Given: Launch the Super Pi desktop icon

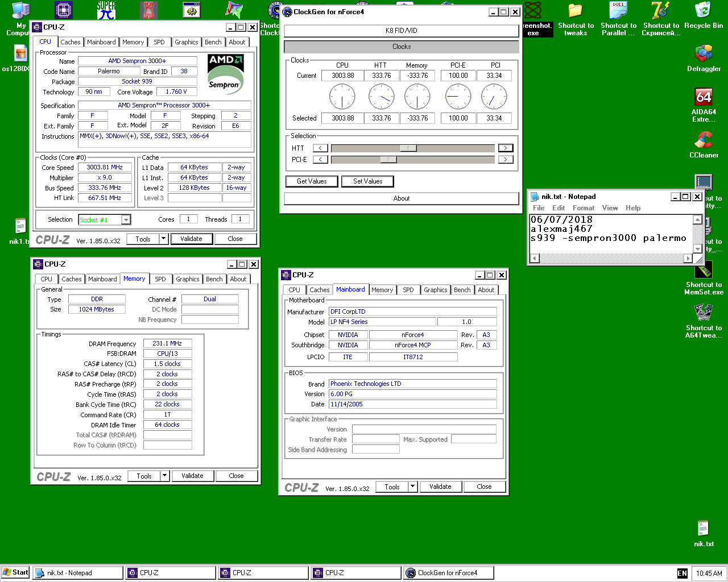Looking at the screenshot, I should coord(106,10).
